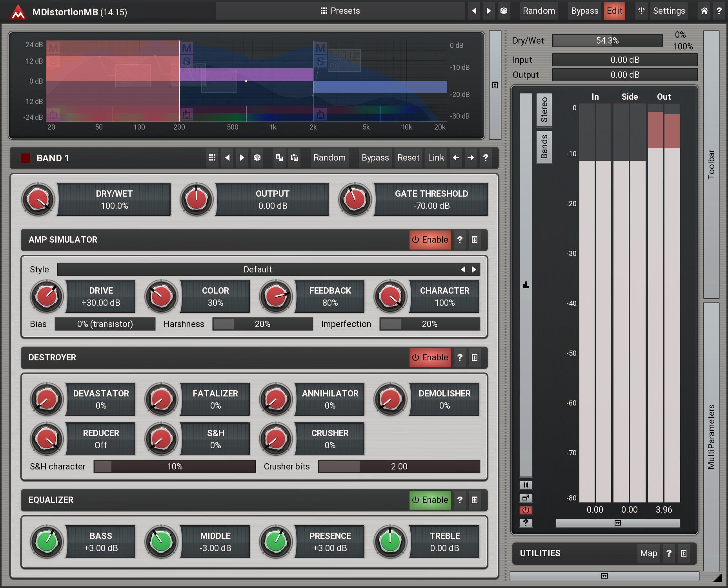The height and width of the screenshot is (588, 728).
Task: Click the Map button in Utilities
Action: click(648, 553)
